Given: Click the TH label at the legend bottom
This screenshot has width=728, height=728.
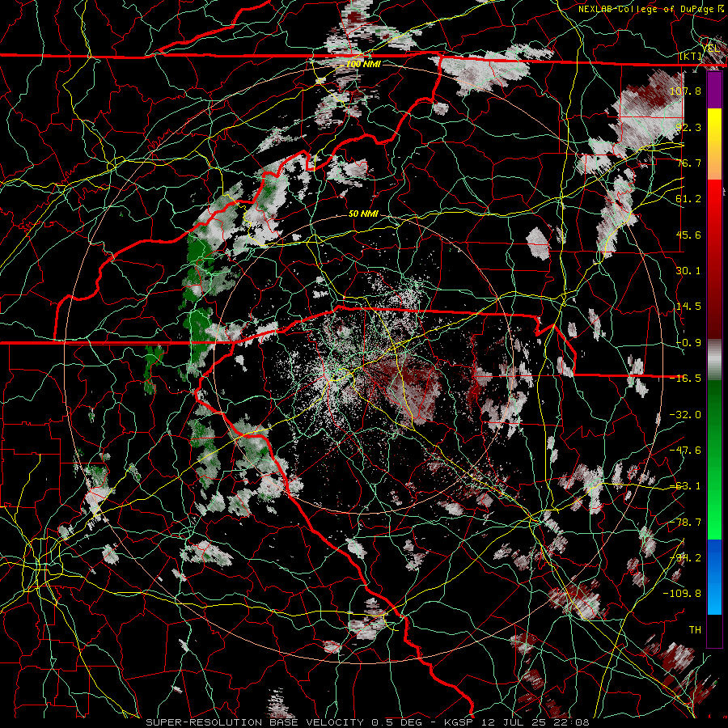Looking at the screenshot, I should tap(695, 630).
